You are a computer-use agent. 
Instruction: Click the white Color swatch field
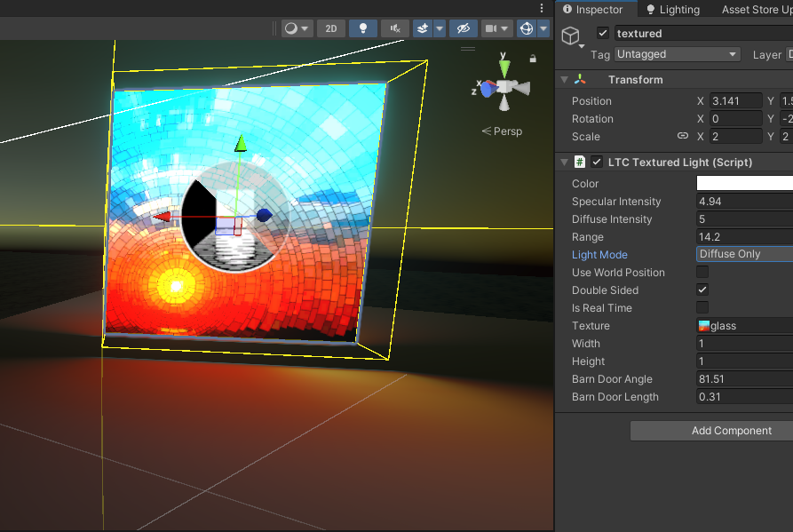click(x=744, y=184)
